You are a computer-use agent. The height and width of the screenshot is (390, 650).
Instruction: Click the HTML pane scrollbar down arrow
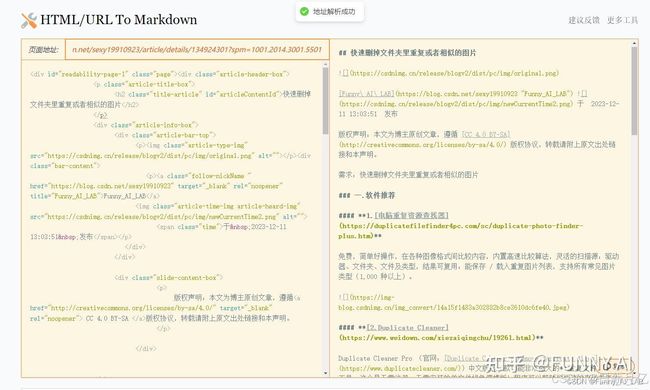point(325,373)
